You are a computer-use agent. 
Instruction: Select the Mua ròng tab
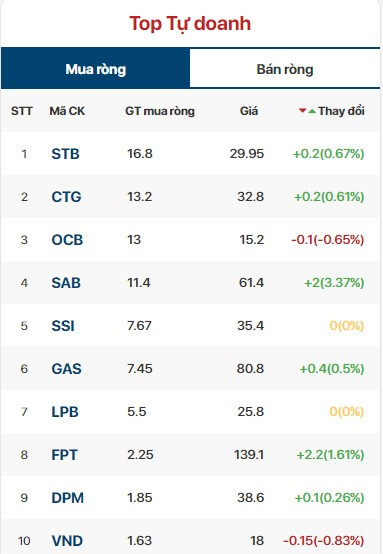95,69
